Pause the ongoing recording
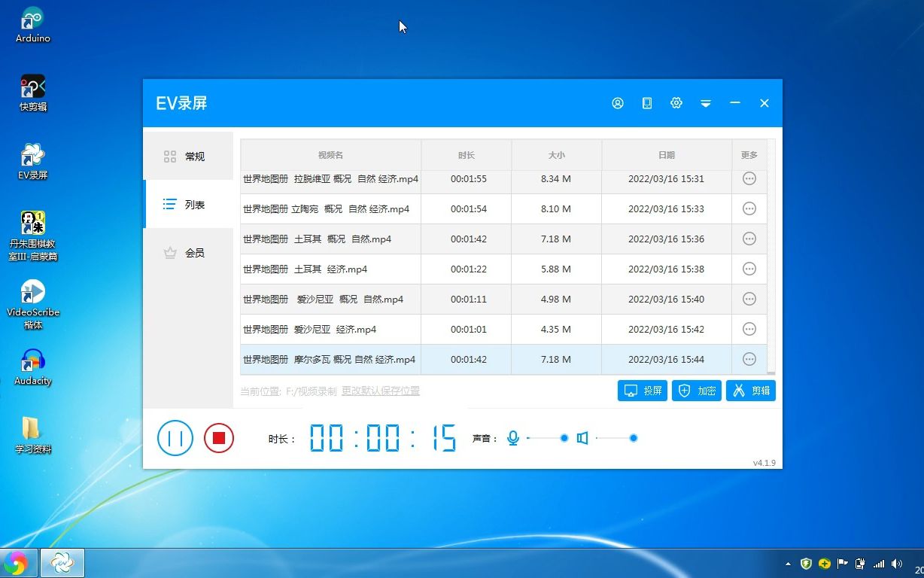This screenshot has height=578, width=924. (x=175, y=438)
